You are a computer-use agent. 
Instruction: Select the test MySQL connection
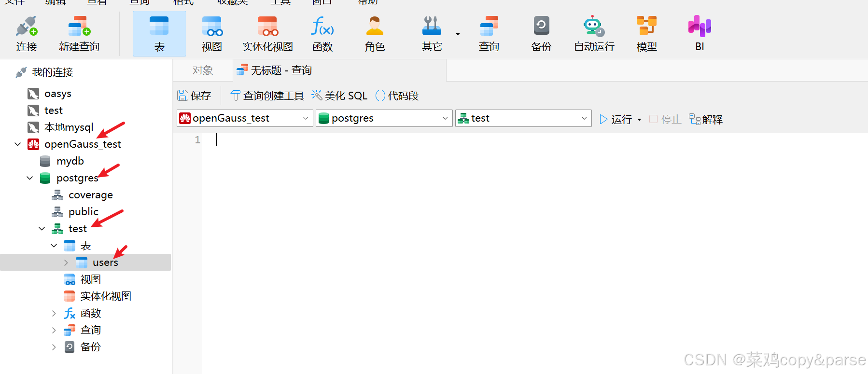(x=54, y=111)
